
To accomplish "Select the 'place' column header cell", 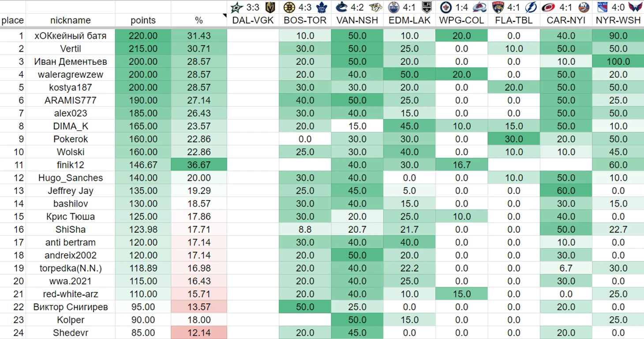I will (13, 20).
